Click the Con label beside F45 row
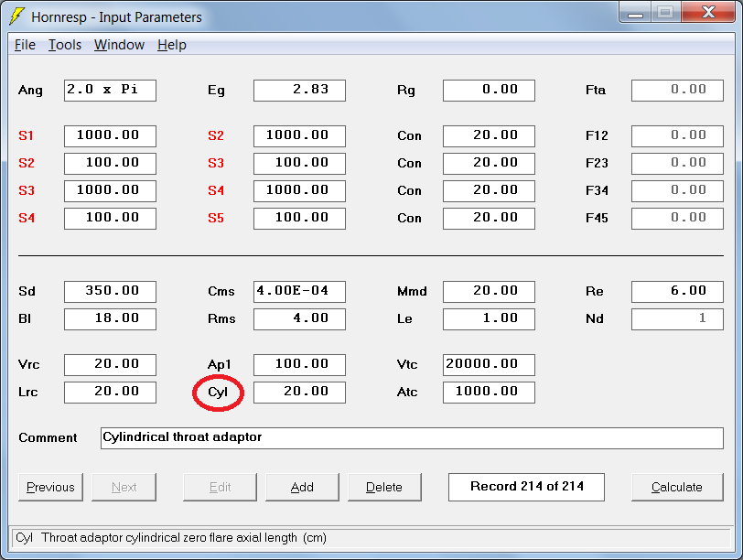Screen dimensions: 743x560 tap(409, 219)
